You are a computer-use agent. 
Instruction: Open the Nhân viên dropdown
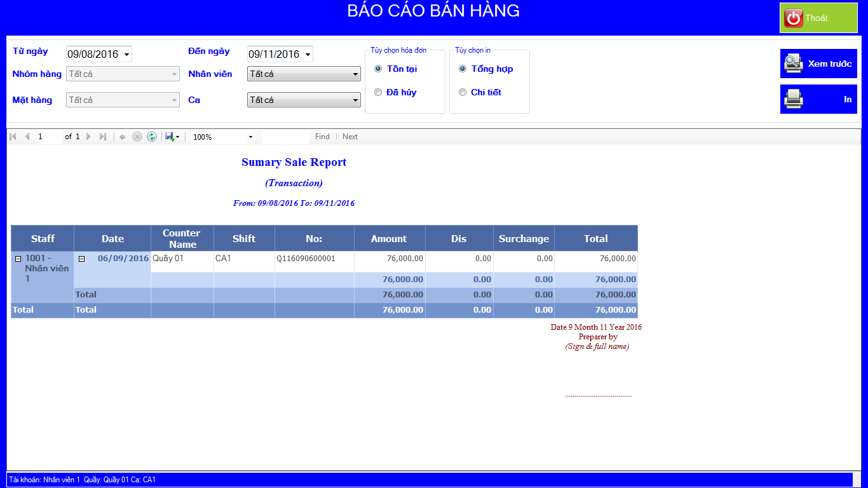pyautogui.click(x=304, y=74)
